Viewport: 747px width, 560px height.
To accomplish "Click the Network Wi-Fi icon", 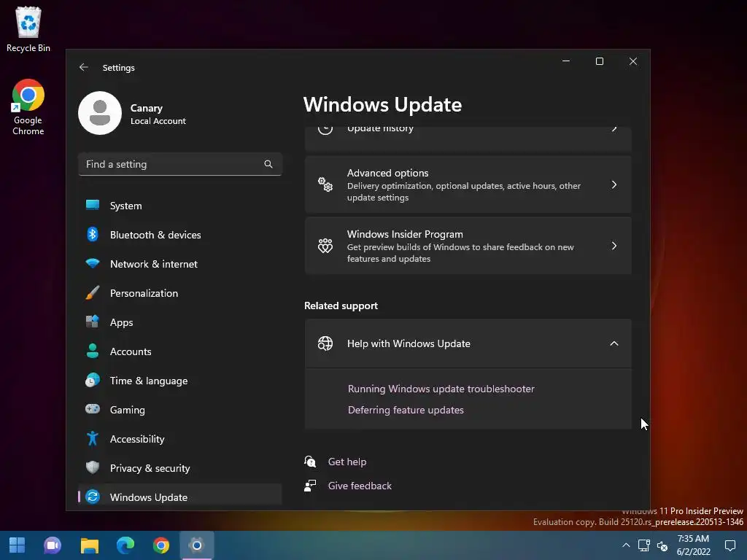I will pos(93,263).
